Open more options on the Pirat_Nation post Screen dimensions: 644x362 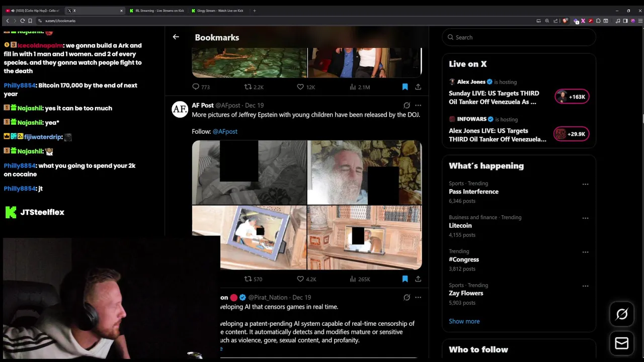(418, 297)
